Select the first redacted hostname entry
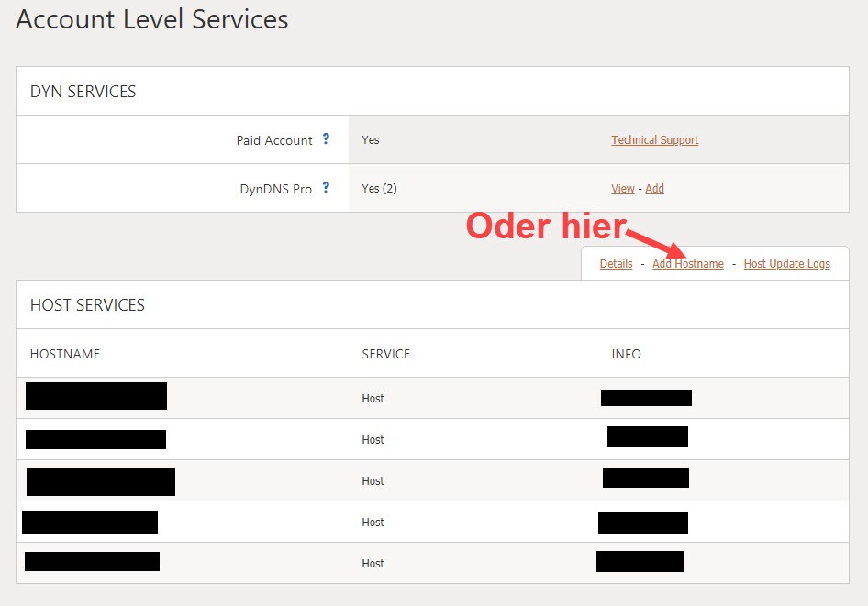This screenshot has height=606, width=868. coord(96,396)
